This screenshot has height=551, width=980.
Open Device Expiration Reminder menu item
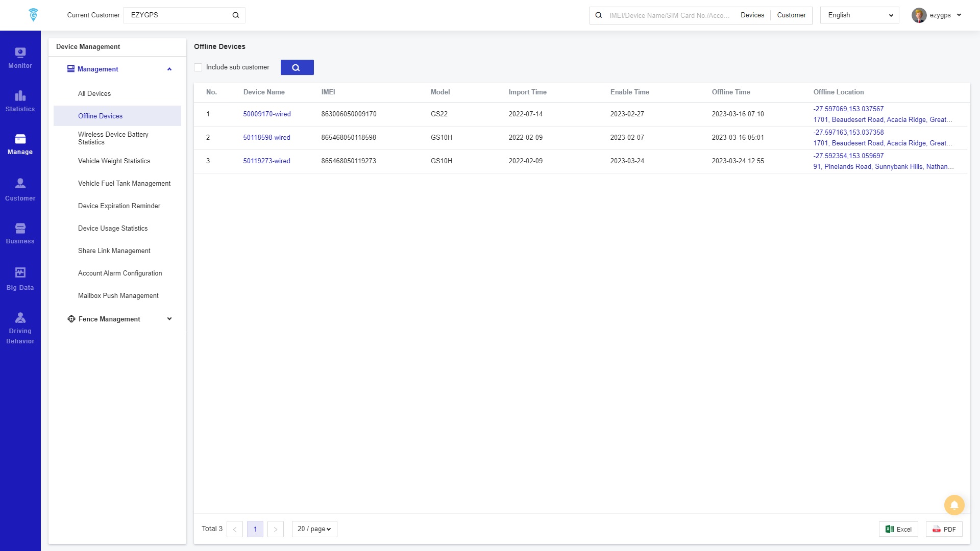tap(119, 206)
